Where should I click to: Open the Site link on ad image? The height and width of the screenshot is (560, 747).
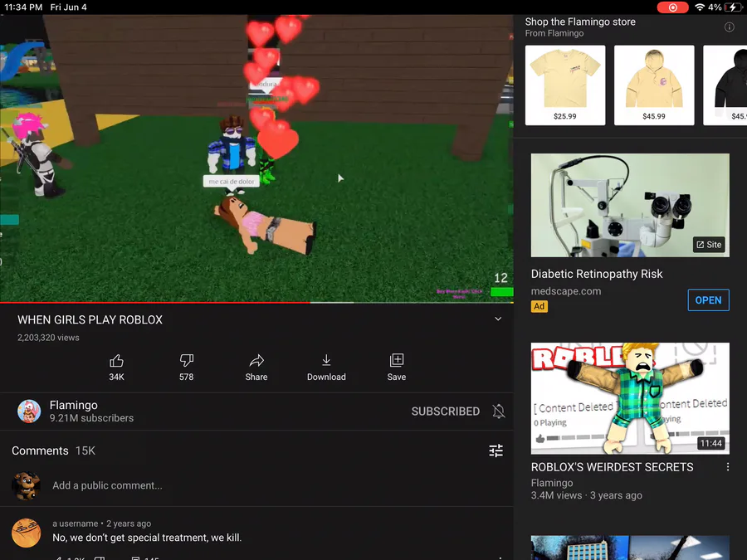pyautogui.click(x=709, y=245)
